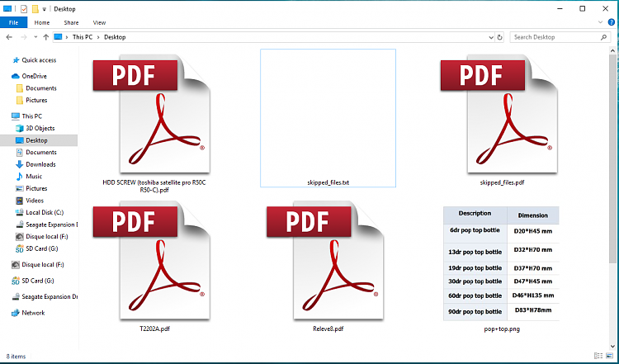This screenshot has width=619, height=364.
Task: Open the help question mark icon
Action: (612, 22)
